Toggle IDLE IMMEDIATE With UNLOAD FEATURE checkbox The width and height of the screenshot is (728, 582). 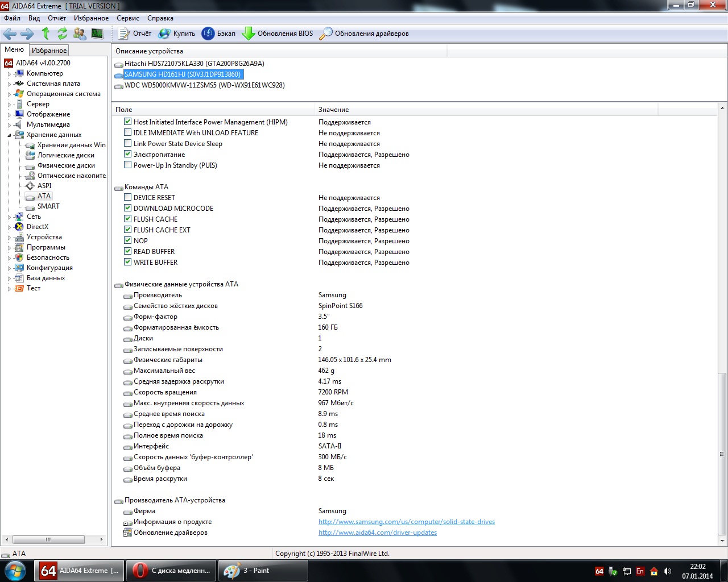128,132
